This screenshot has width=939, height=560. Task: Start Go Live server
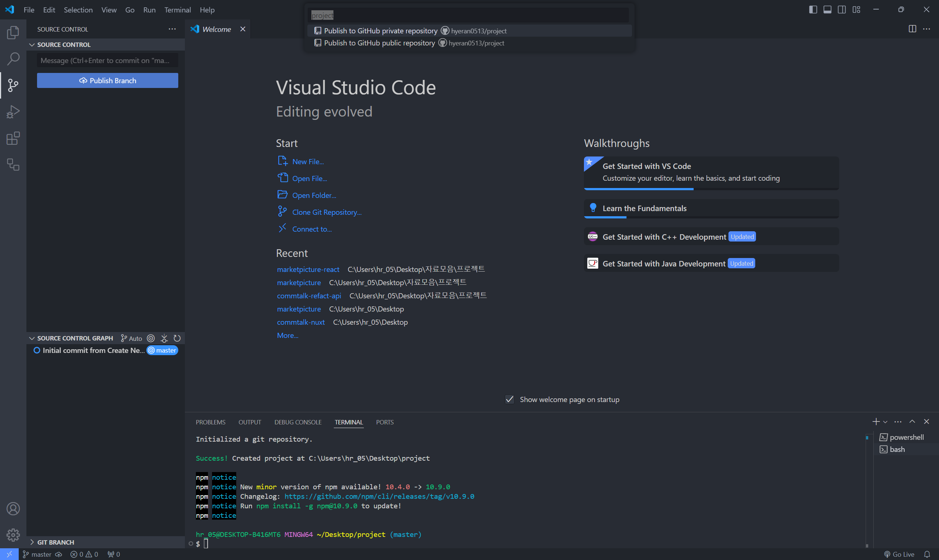tap(899, 555)
